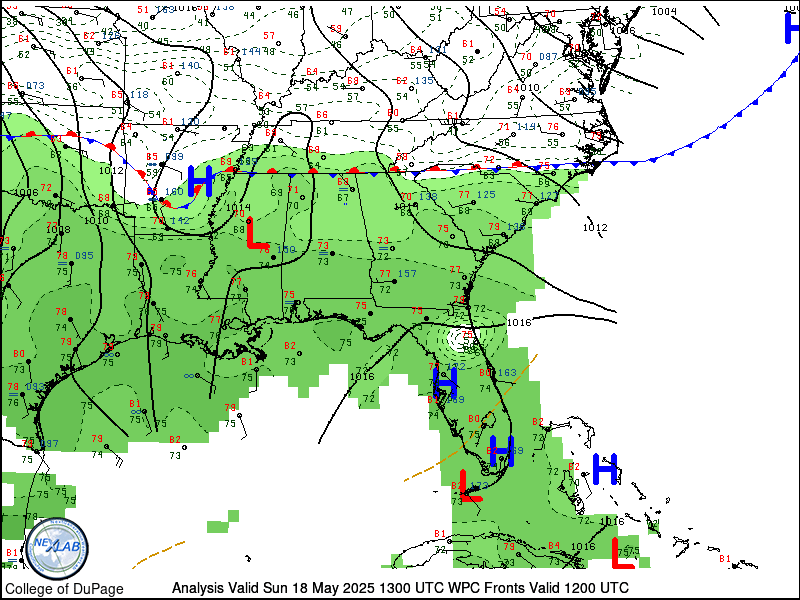Image resolution: width=800 pixels, height=600 pixels.
Task: Click the red L over Mississippi
Action: 258,233
